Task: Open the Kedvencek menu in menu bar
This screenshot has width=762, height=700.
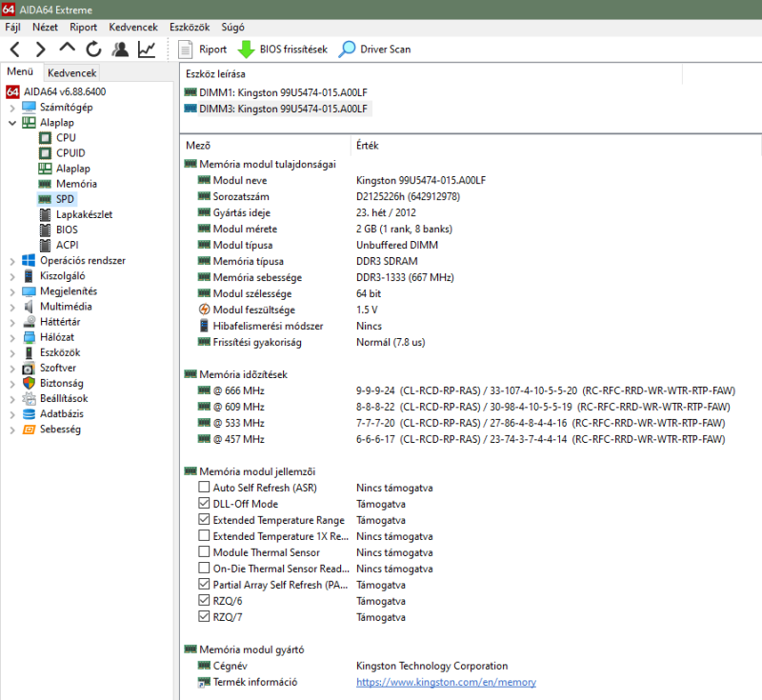Action: [133, 28]
